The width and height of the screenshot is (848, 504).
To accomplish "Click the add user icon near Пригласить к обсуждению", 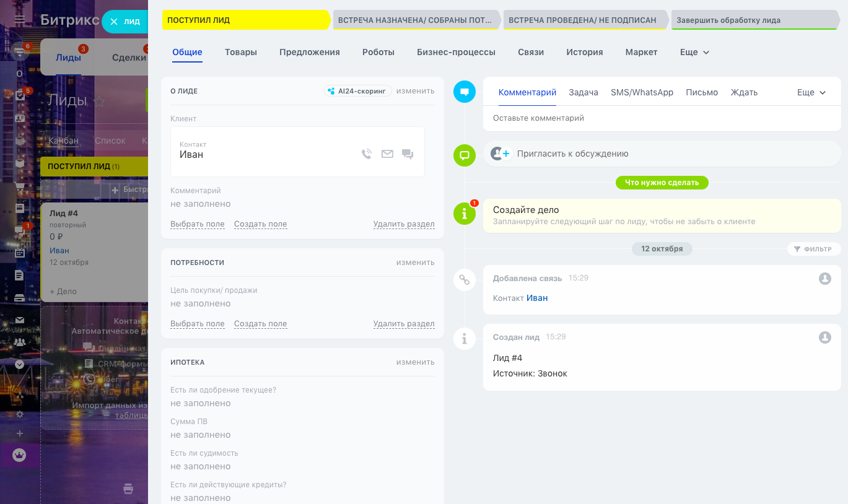I will pyautogui.click(x=499, y=154).
